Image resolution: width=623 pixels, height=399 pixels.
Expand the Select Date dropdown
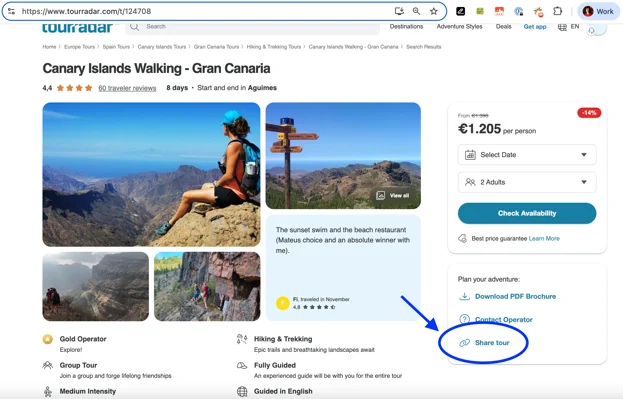pyautogui.click(x=527, y=155)
